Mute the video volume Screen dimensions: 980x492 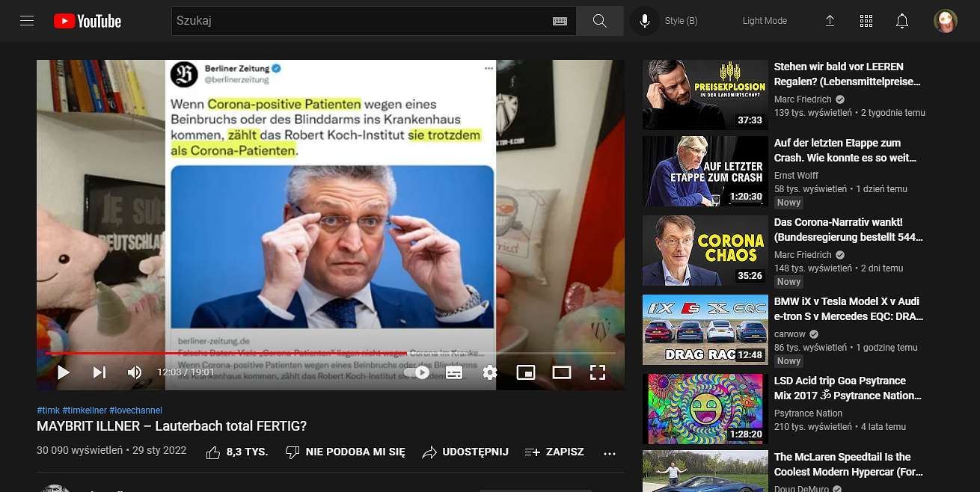135,372
